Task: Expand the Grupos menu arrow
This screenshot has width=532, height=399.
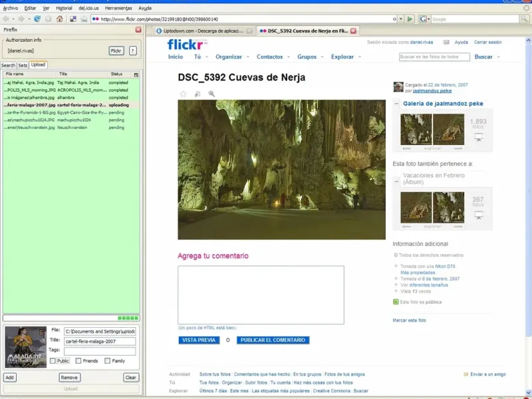Action: click(x=322, y=57)
